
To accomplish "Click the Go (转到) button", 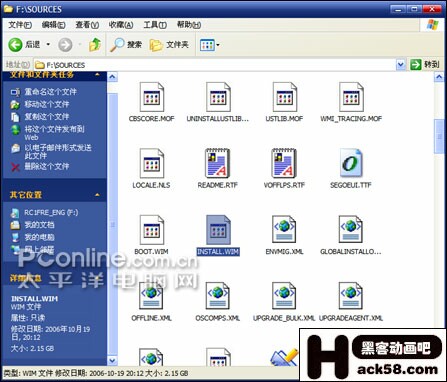I will tap(425, 64).
